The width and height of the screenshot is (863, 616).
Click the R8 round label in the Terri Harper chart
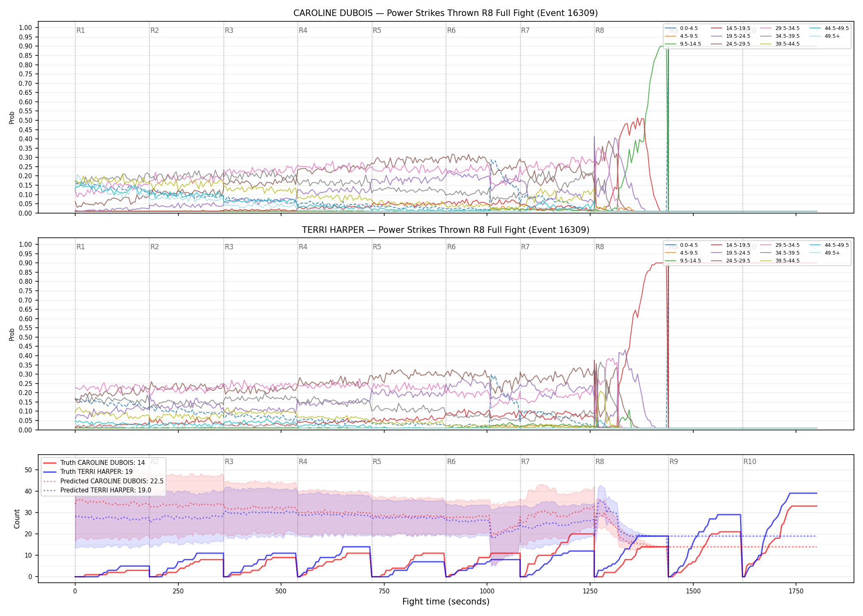coord(600,247)
